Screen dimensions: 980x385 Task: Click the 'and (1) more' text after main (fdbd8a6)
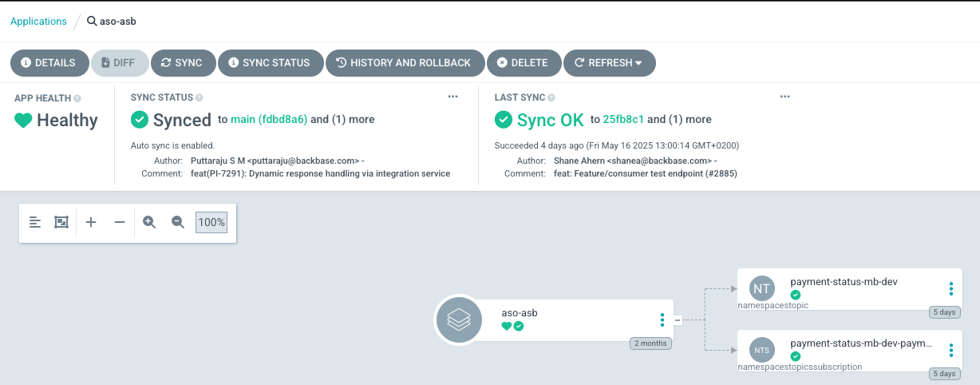(x=342, y=120)
